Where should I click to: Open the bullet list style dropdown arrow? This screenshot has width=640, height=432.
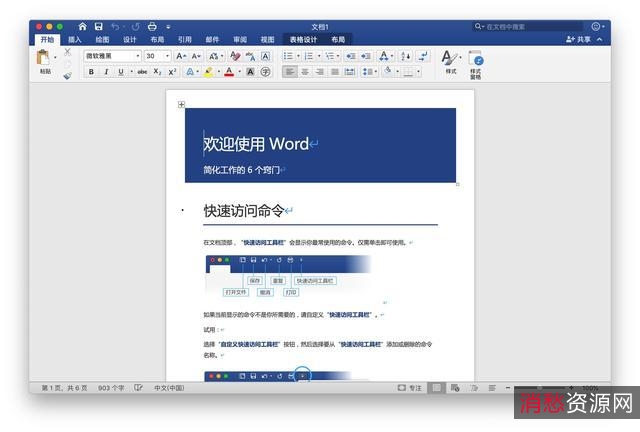(298, 56)
